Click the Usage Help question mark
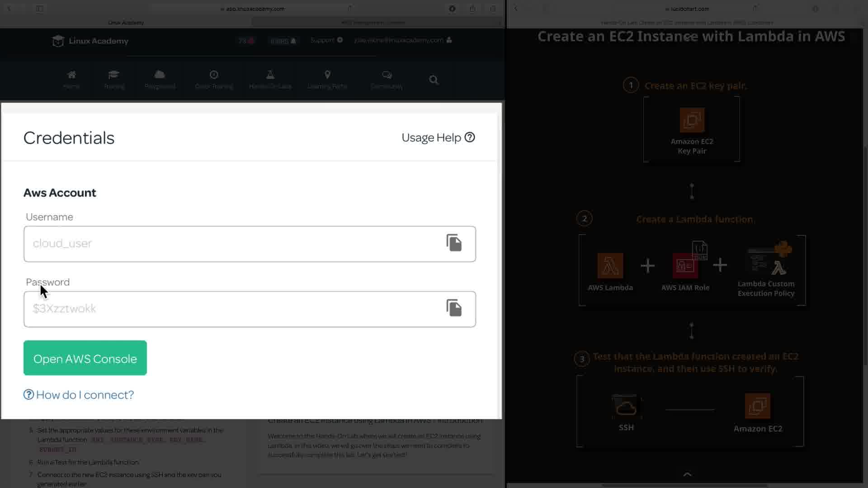This screenshot has width=868, height=488. pos(470,137)
